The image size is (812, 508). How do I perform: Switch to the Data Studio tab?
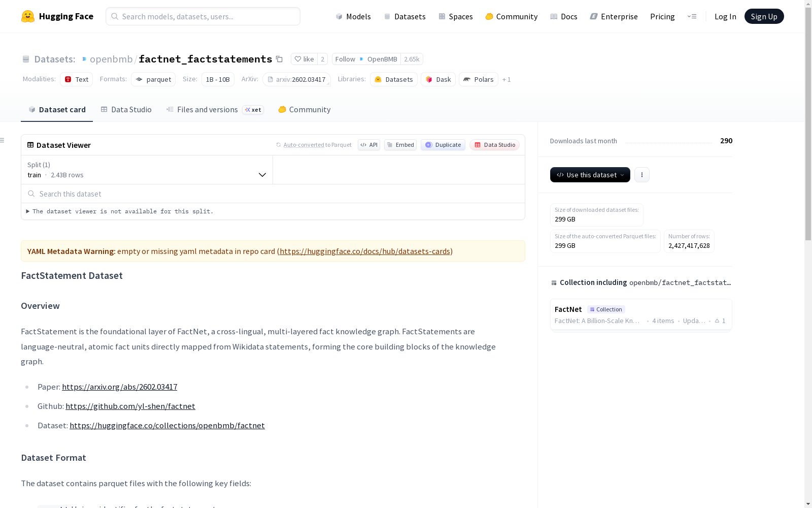pyautogui.click(x=126, y=110)
